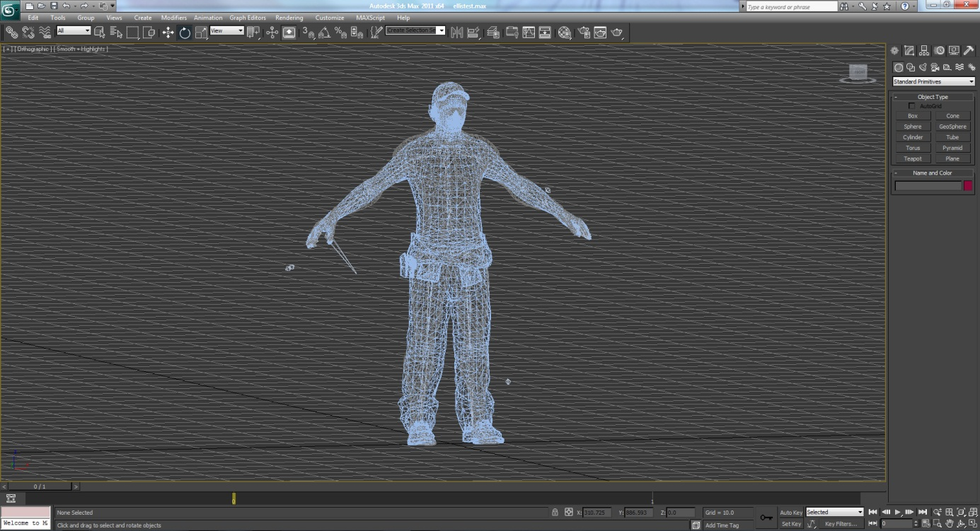The width and height of the screenshot is (980, 531).
Task: Click the Mirror tool icon
Action: pos(456,33)
